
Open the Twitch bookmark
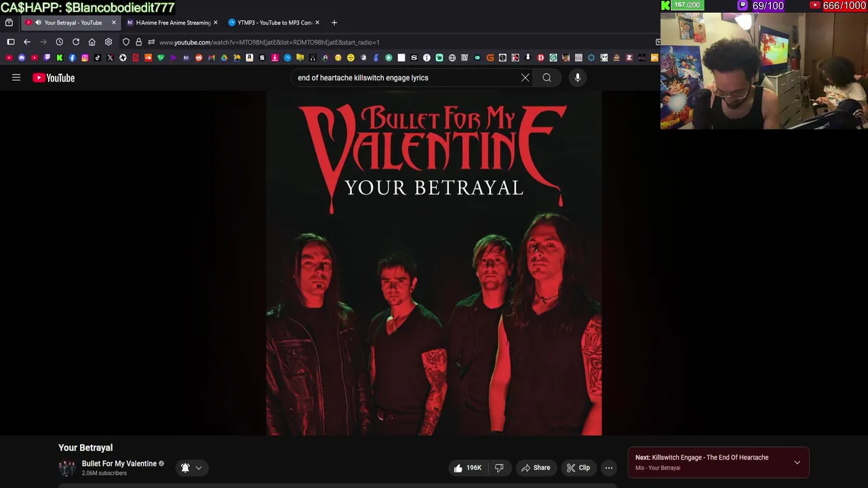tap(47, 58)
